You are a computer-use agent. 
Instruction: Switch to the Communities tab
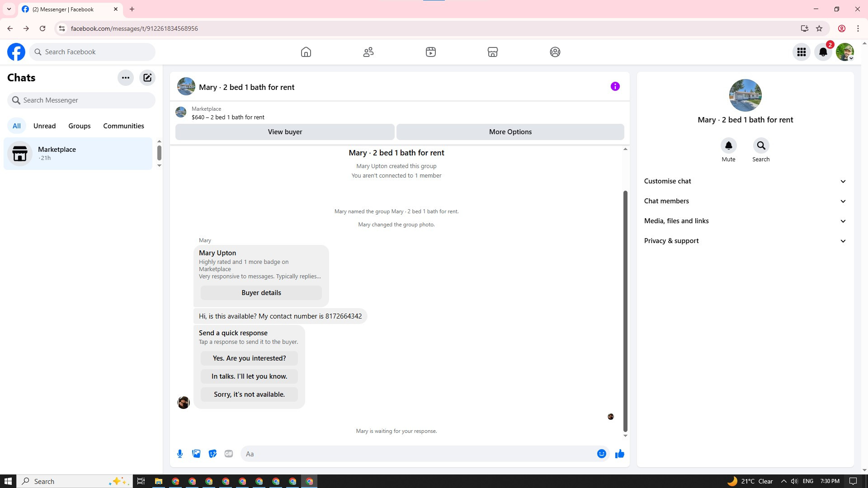(123, 126)
